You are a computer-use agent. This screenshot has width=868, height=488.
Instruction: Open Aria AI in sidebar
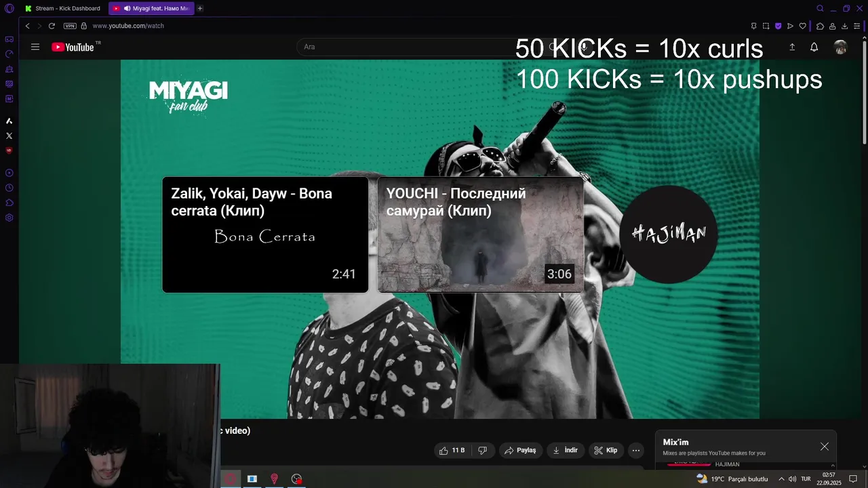click(x=9, y=121)
